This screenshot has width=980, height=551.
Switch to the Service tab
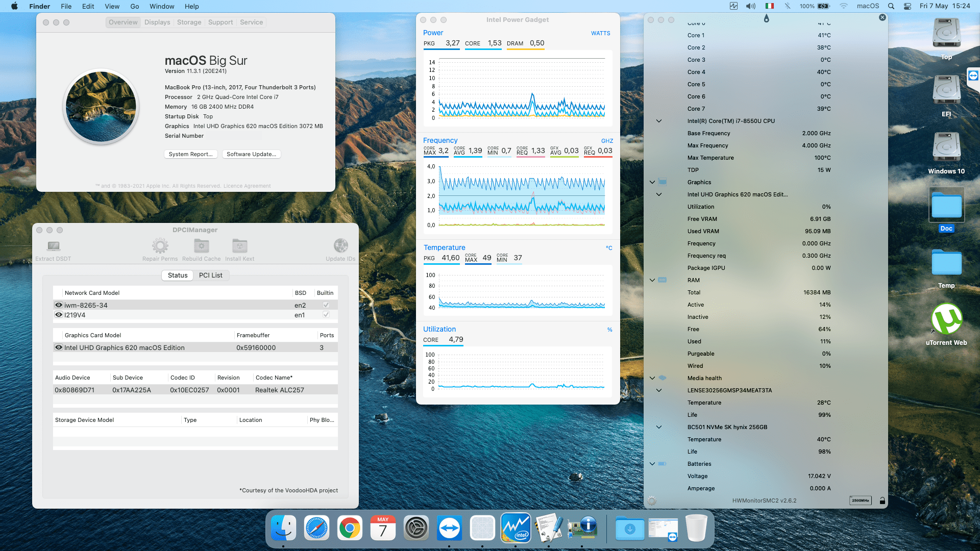click(251, 22)
